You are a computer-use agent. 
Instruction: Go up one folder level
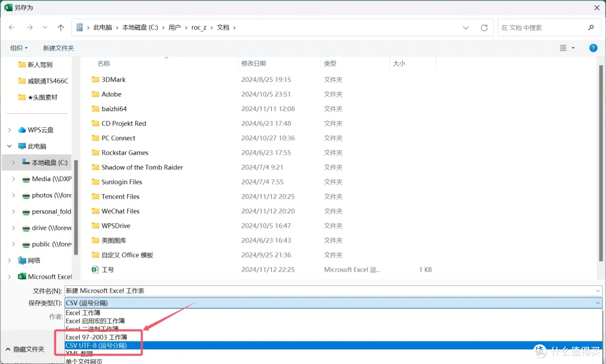pyautogui.click(x=61, y=27)
